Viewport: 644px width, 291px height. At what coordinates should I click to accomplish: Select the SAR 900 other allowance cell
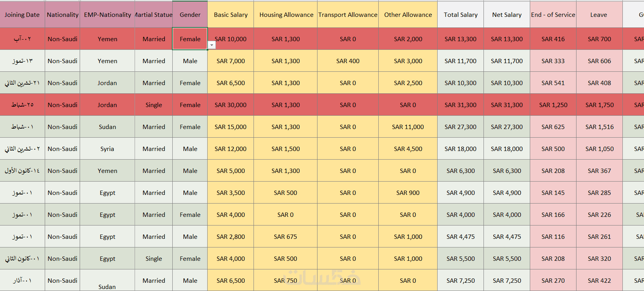[x=408, y=193]
